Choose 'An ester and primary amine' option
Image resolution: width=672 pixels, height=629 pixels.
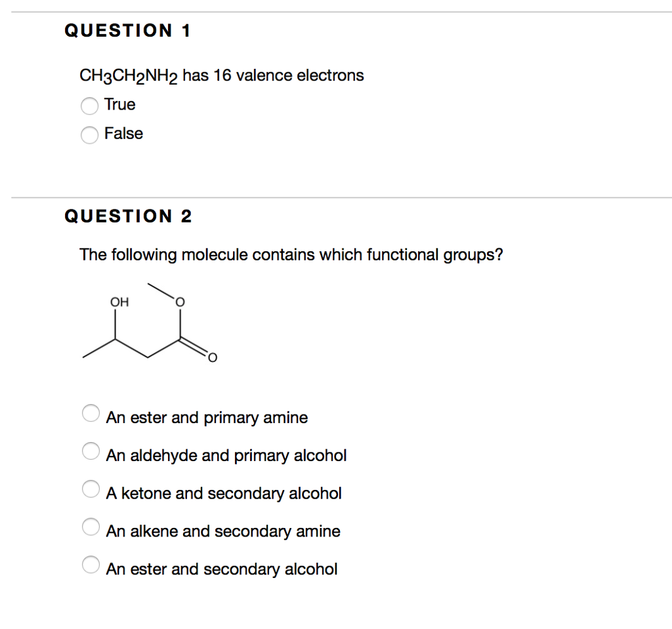(91, 413)
